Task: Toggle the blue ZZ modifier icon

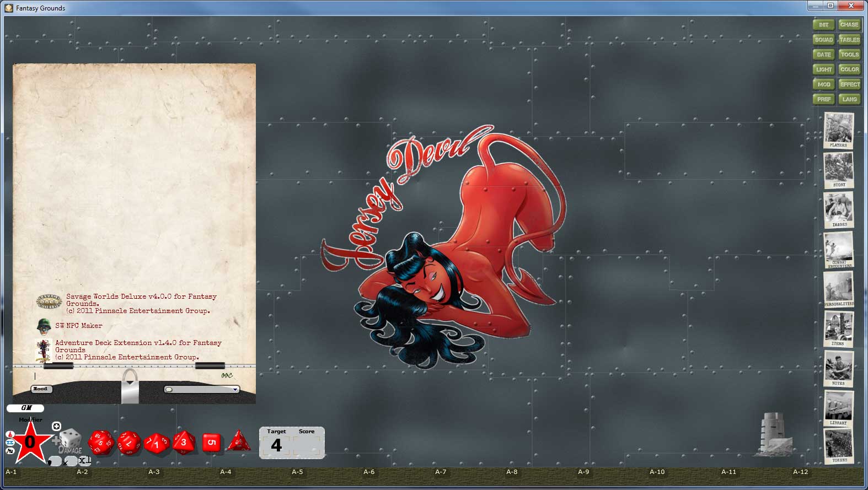Action: coord(10,443)
